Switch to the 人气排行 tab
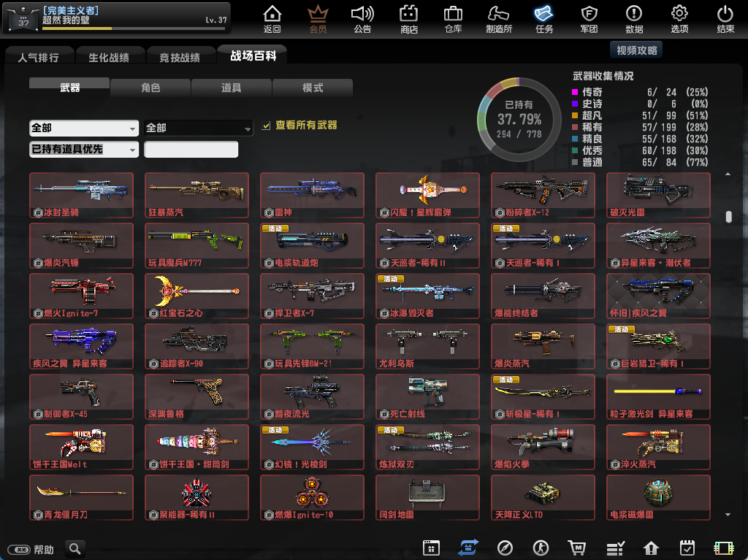Viewport: 748px width, 560px height. [38, 57]
